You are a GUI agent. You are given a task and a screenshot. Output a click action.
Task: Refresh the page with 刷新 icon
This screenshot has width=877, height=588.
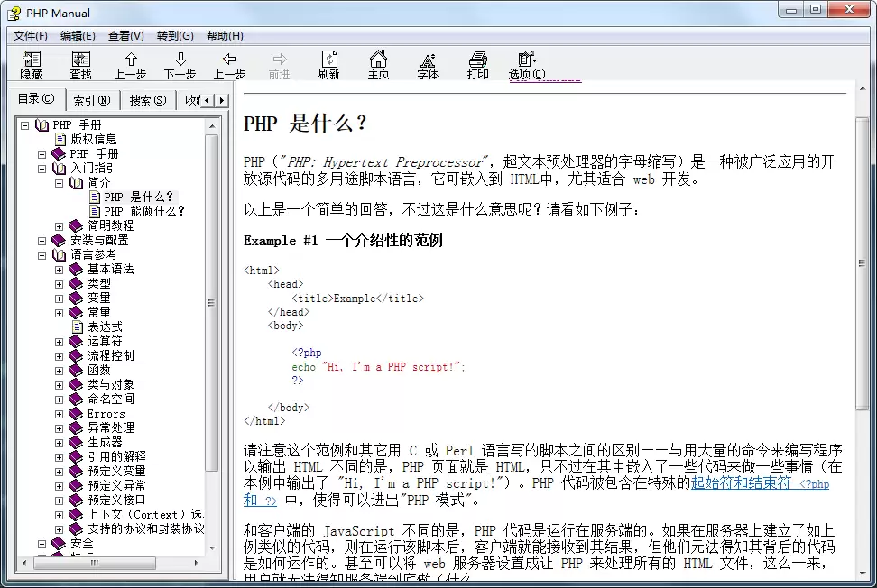328,65
